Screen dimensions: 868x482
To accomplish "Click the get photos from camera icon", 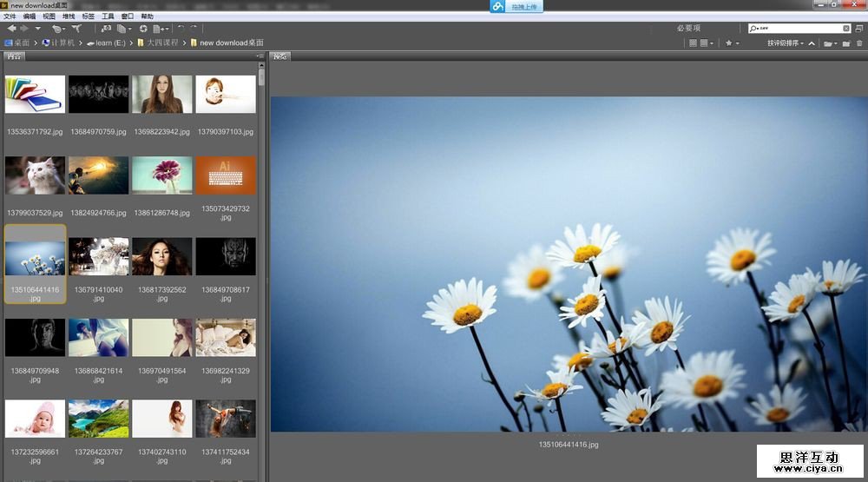I will (x=106, y=29).
